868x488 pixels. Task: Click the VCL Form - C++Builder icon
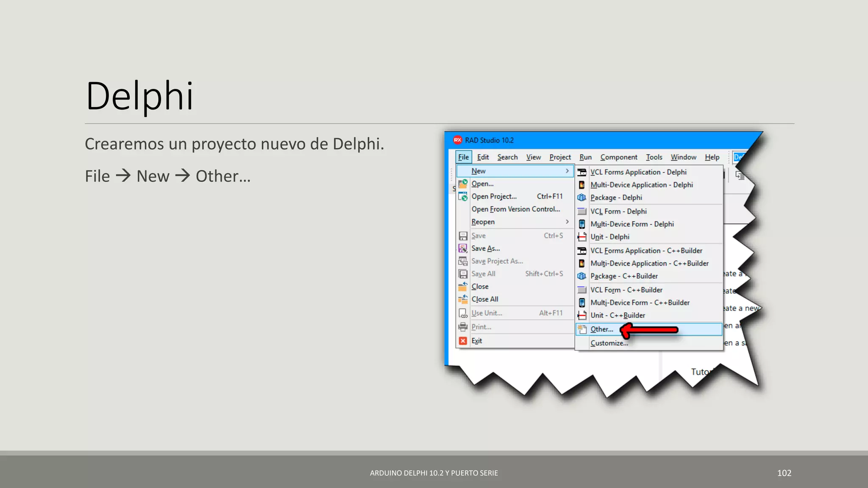point(582,290)
